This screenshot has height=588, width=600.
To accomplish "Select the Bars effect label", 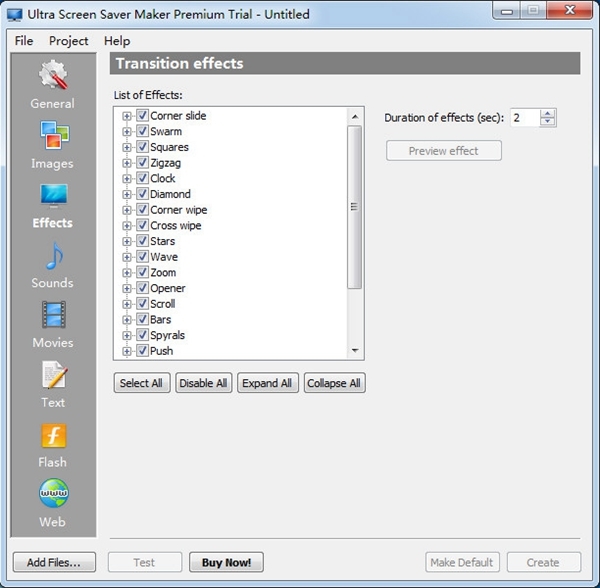I will (160, 319).
